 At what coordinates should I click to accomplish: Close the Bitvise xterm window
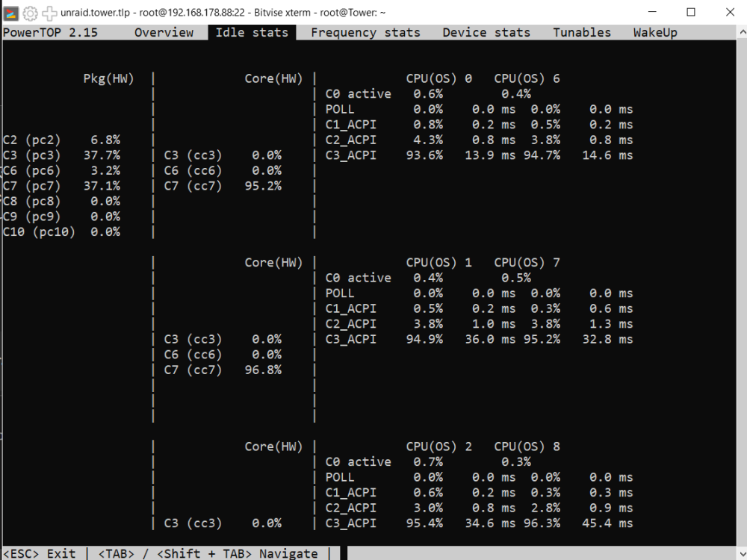(x=730, y=13)
